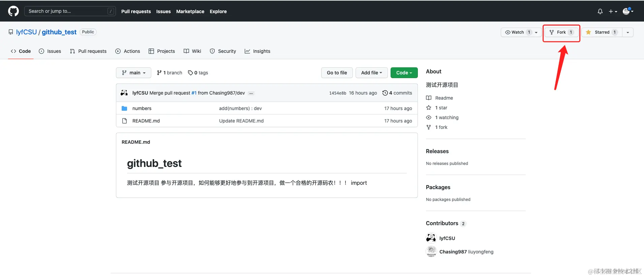Open the add(numbers) : dev commit message

coord(240,108)
